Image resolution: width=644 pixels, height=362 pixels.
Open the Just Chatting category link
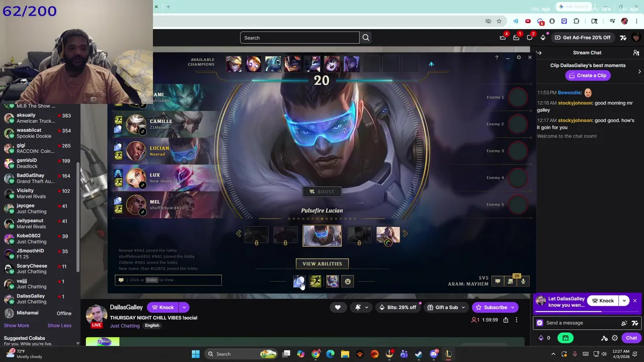[x=125, y=326]
